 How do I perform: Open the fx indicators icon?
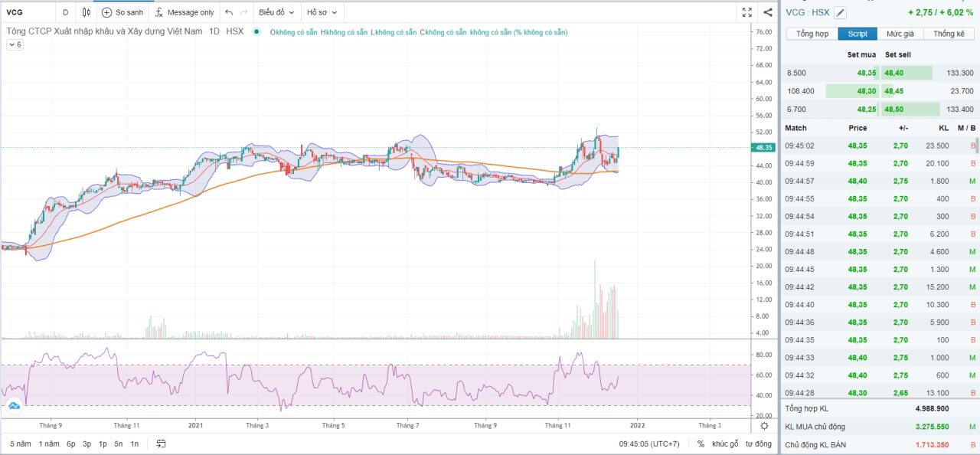159,12
